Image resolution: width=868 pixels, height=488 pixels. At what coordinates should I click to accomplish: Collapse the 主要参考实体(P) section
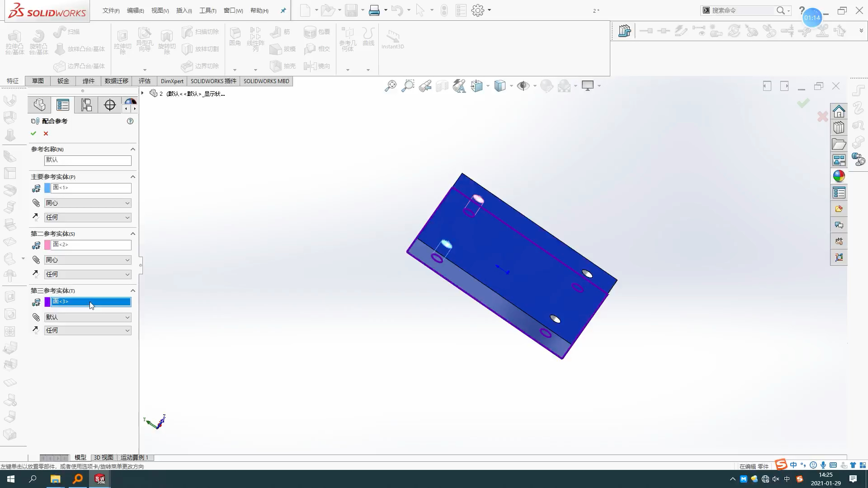132,177
